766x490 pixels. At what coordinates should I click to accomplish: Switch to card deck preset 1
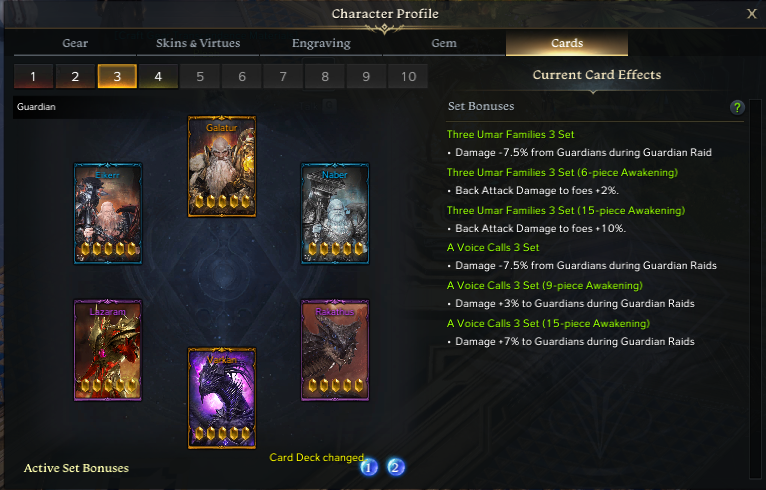(33, 76)
